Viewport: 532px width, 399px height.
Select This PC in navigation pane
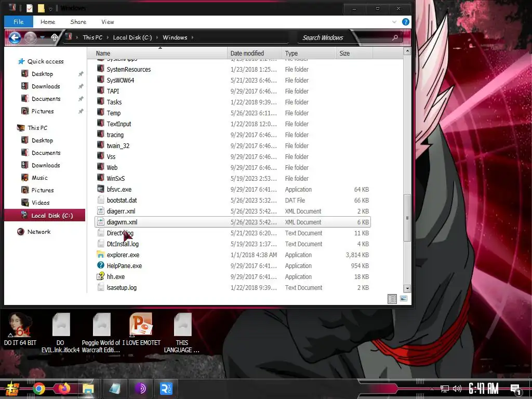[37, 128]
